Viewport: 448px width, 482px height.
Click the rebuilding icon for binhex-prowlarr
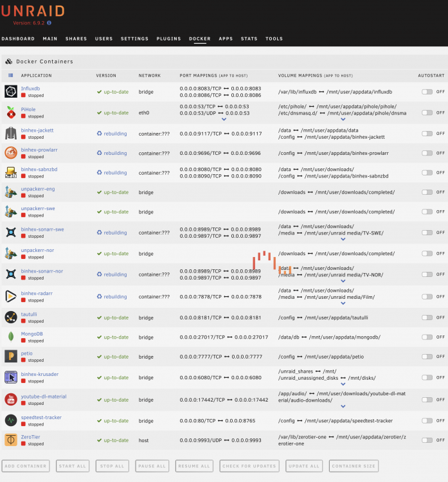click(x=100, y=153)
